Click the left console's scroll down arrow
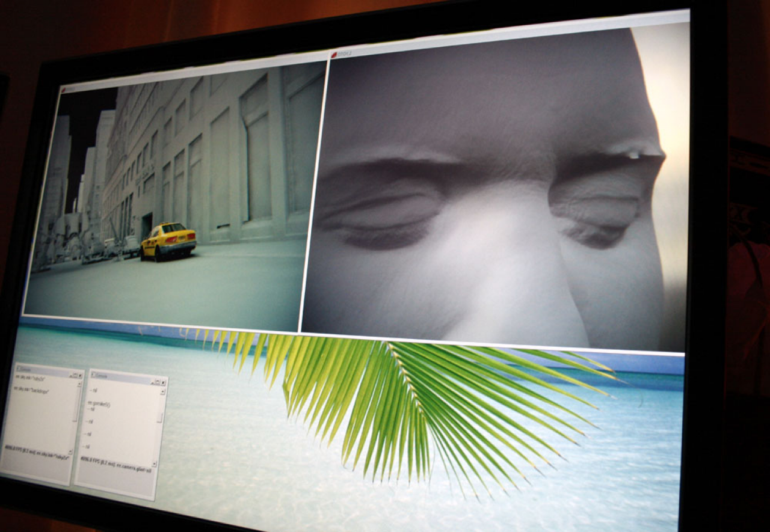770x532 pixels. [x=70, y=452]
